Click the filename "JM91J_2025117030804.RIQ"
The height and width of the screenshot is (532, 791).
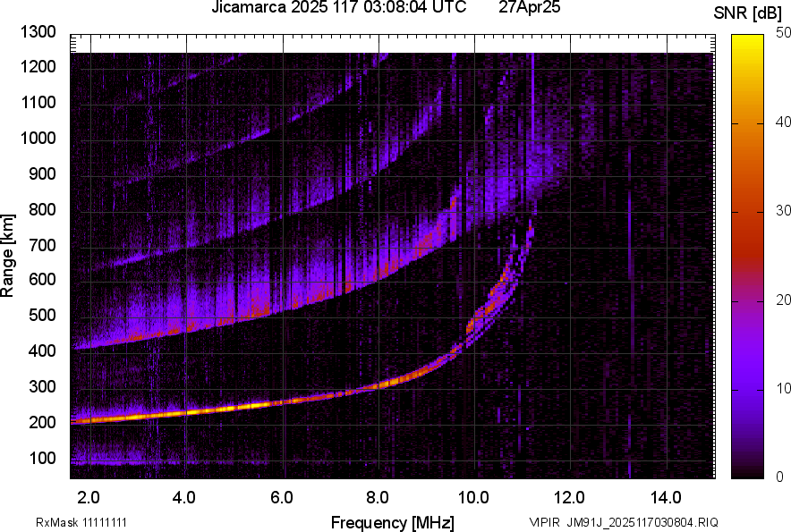[642, 522]
